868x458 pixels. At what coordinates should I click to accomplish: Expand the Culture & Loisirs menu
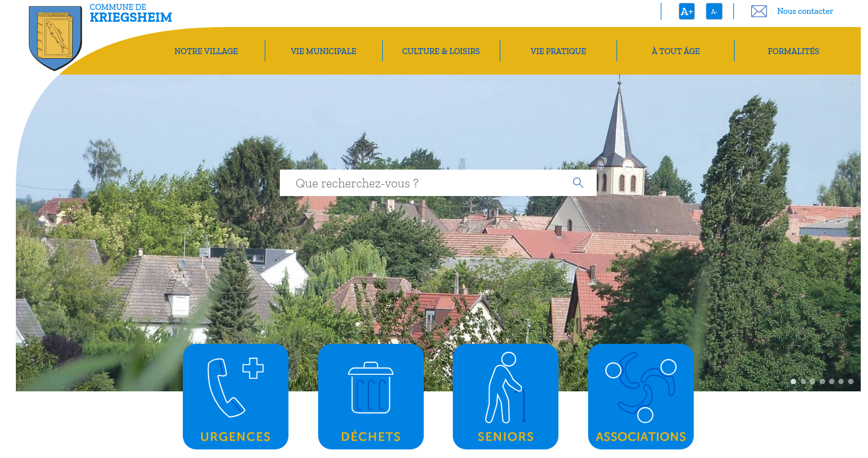[x=441, y=51]
